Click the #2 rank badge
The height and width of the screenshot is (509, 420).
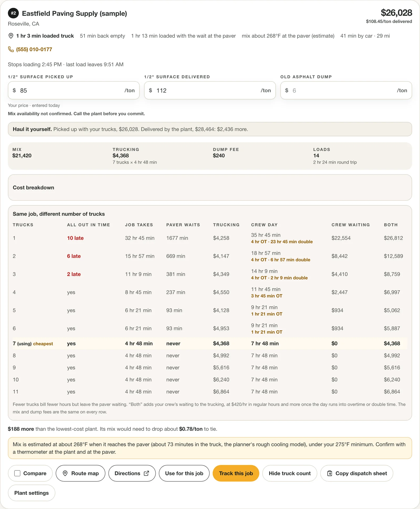pos(13,13)
